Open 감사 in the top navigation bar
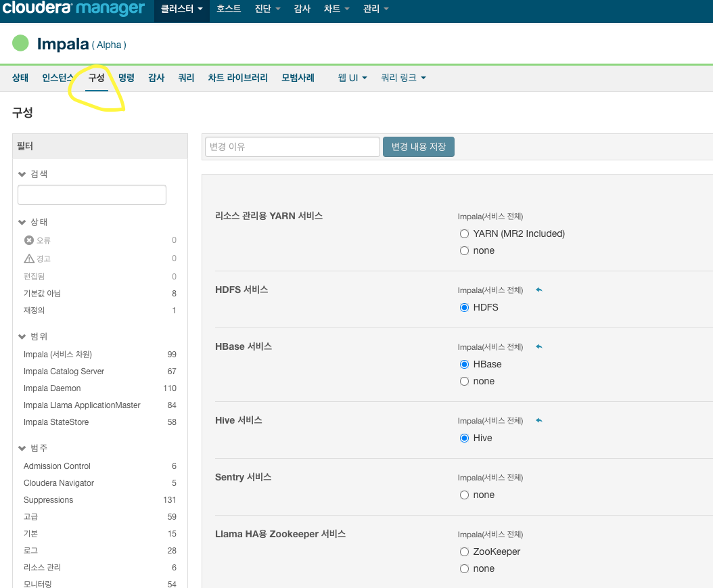 click(302, 9)
